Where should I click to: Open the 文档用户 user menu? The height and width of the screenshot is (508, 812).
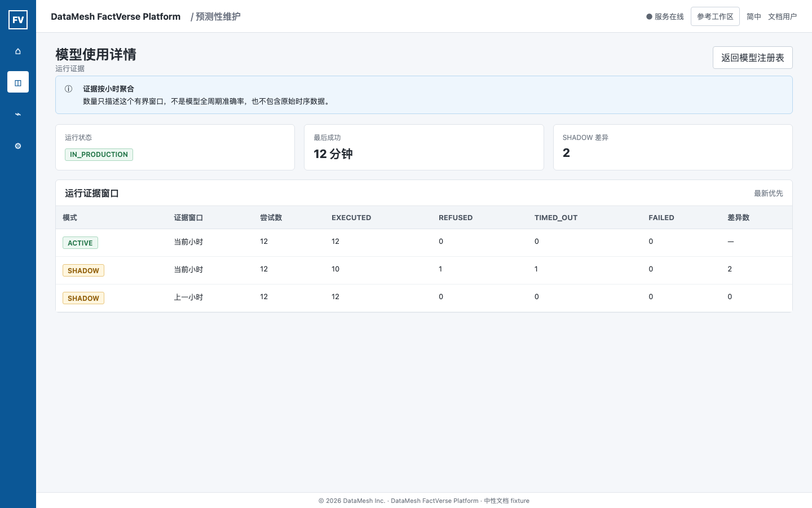(x=783, y=17)
